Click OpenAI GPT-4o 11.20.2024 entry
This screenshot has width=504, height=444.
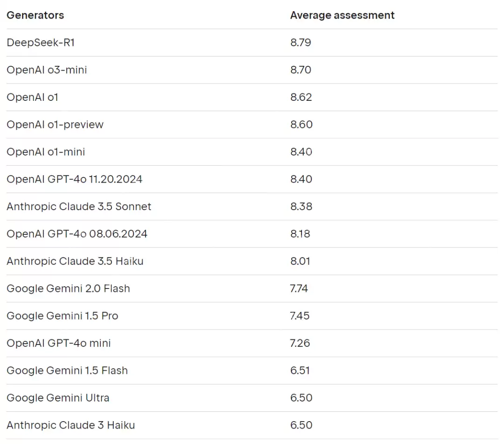tap(74, 179)
